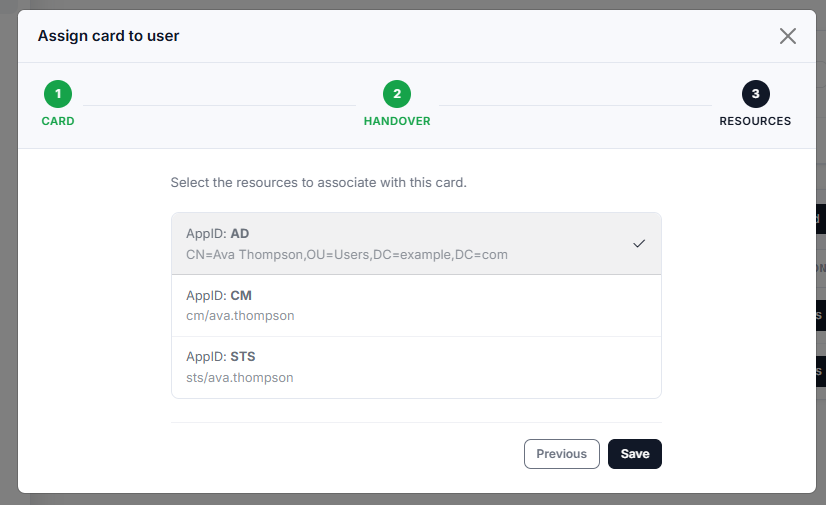Screen dimensions: 826x505
Task: Click the HANDOVER step label
Action: click(x=397, y=121)
